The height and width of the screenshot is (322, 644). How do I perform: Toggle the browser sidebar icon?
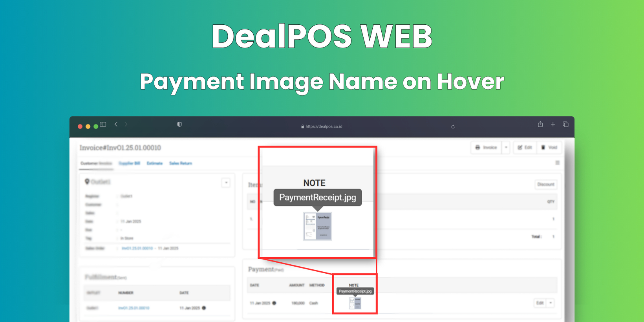click(103, 124)
